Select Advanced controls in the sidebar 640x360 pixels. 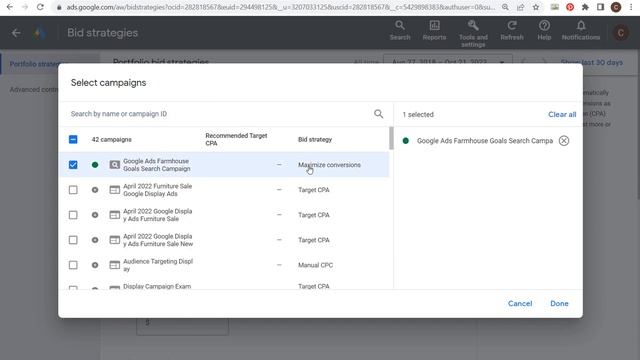(33, 89)
